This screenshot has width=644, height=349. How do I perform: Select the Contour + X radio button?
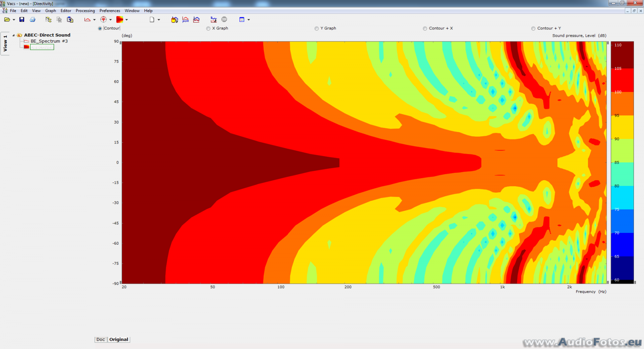[x=425, y=28]
